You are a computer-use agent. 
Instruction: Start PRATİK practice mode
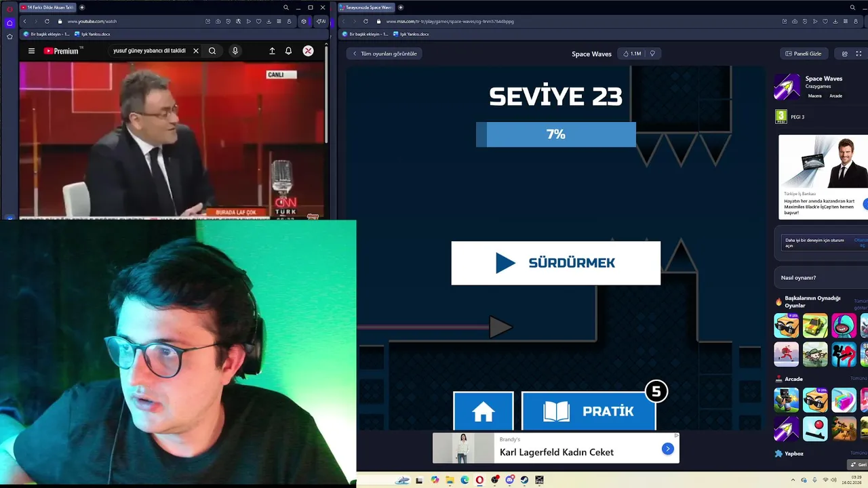tap(589, 411)
